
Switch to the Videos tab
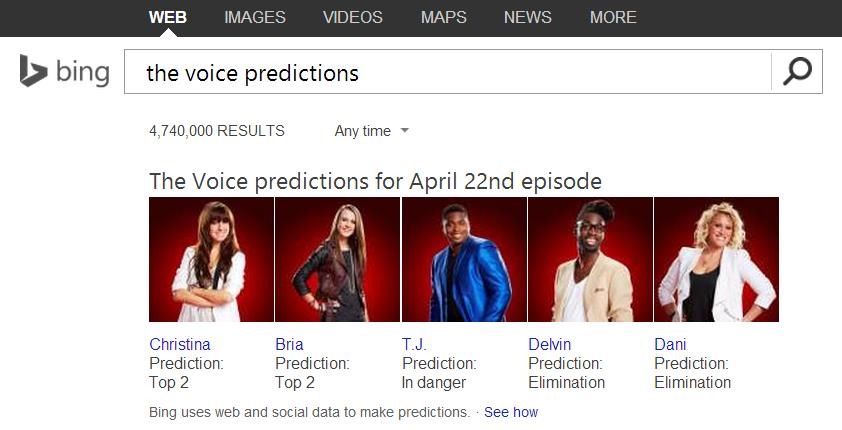coord(353,17)
